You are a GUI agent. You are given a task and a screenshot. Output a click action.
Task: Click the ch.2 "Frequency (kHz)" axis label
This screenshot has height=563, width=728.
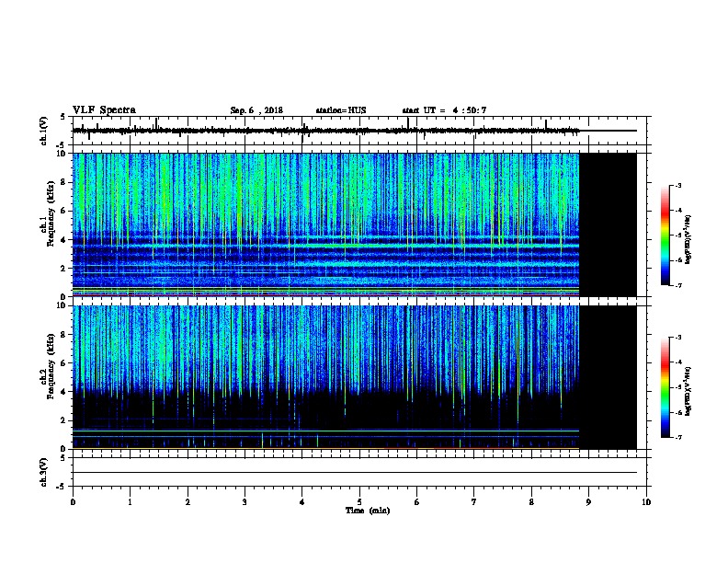click(x=51, y=366)
